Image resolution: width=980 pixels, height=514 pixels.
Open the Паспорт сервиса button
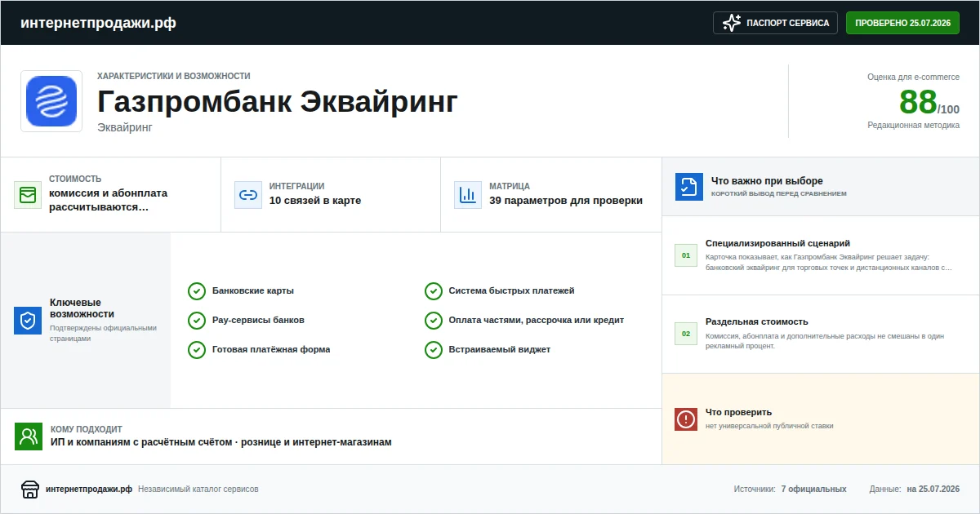[x=775, y=23]
